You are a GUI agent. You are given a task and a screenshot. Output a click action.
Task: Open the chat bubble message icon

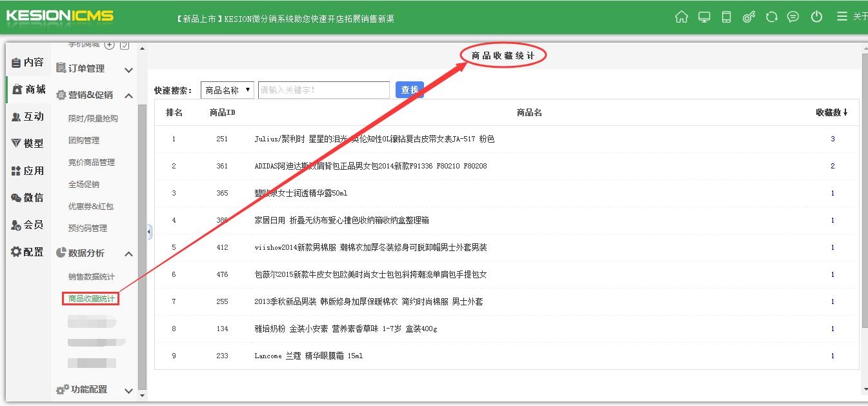pyautogui.click(x=793, y=17)
